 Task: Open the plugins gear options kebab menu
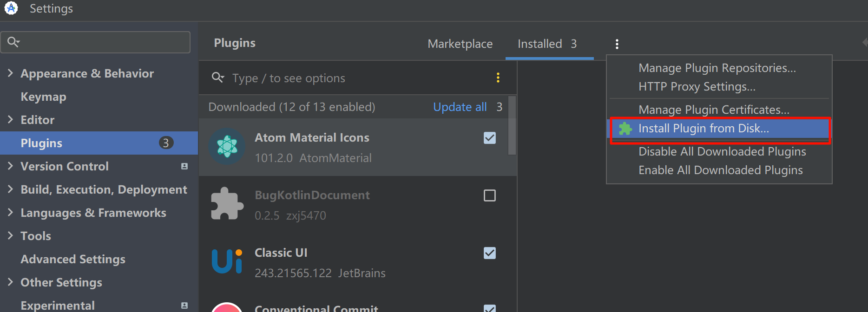pos(617,44)
